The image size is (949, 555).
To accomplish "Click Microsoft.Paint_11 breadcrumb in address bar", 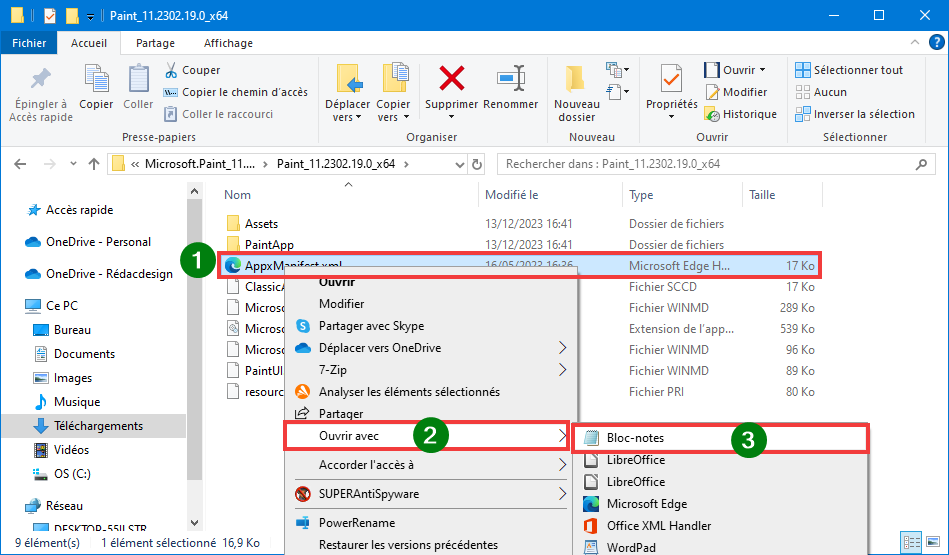I will coord(200,164).
